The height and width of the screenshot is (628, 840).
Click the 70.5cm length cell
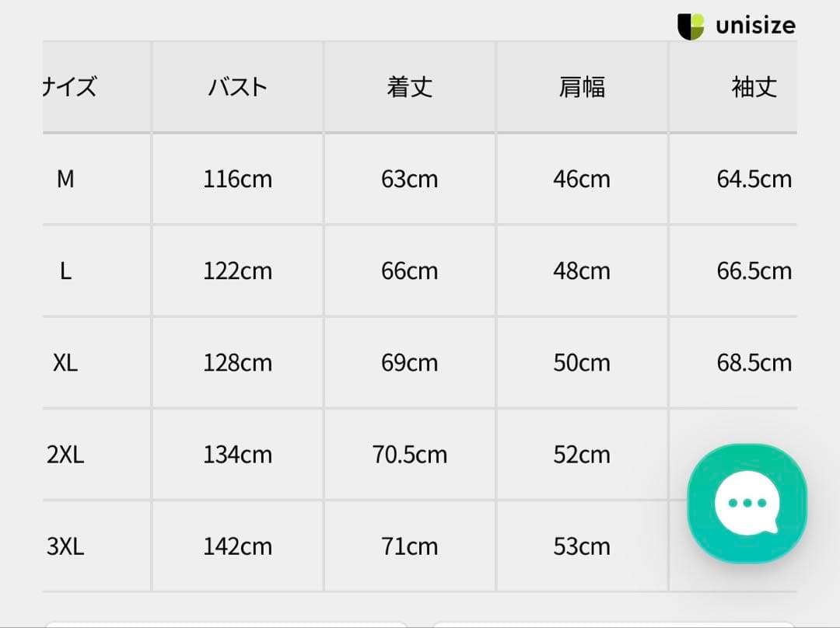[x=410, y=455]
